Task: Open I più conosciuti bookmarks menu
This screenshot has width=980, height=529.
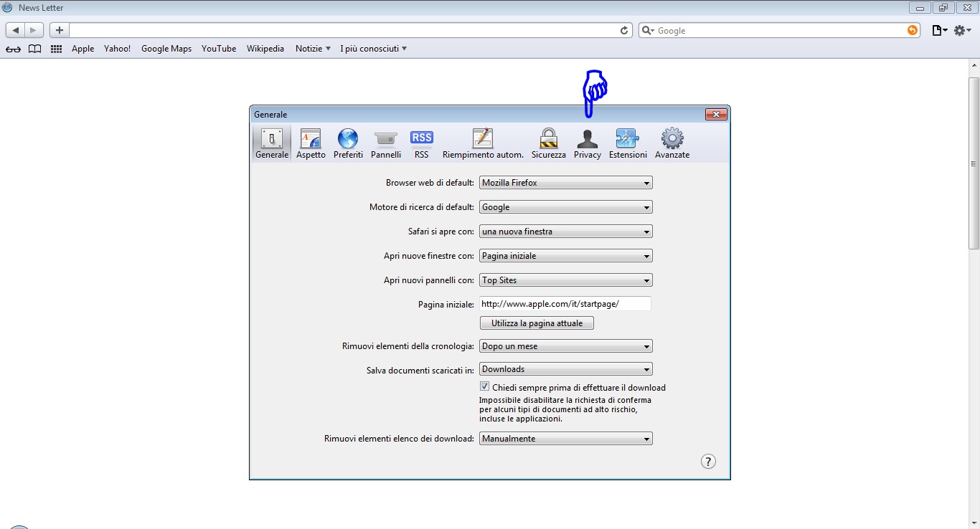Action: 373,49
